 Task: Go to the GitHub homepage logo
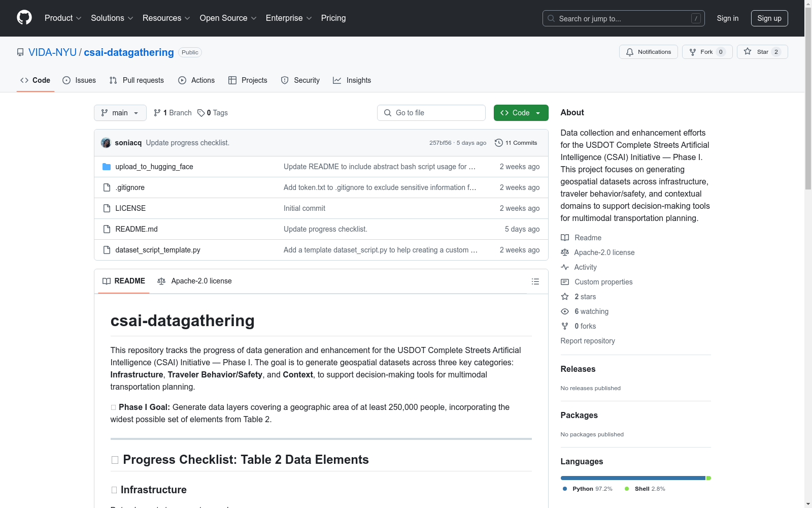tap(24, 18)
